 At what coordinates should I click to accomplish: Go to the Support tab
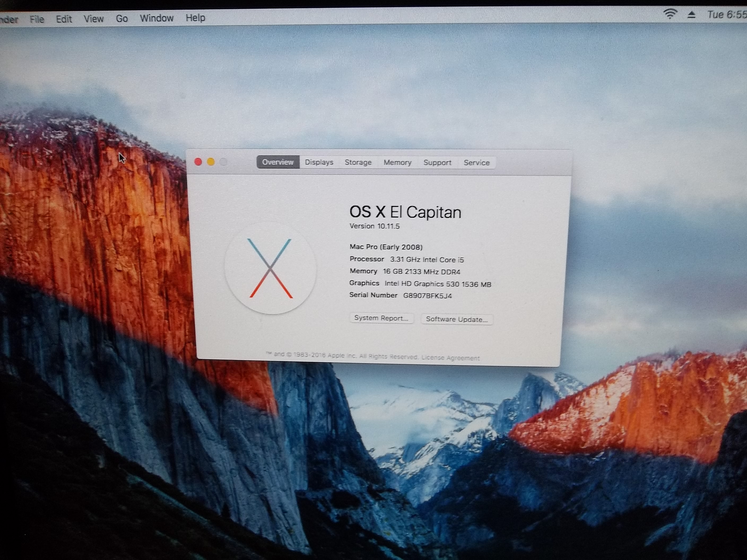[437, 163]
